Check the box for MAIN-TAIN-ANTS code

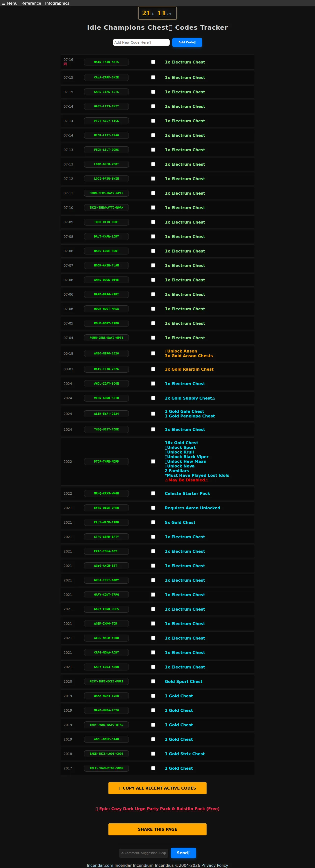[153, 62]
